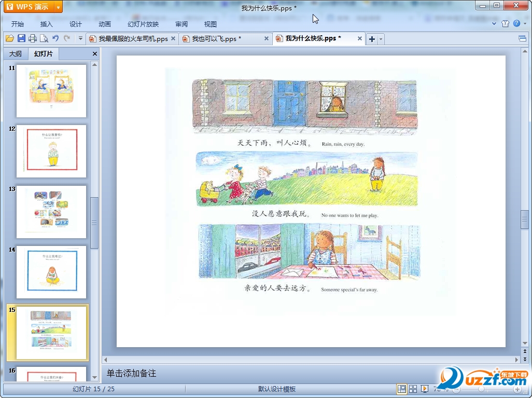Screen dimensions: 532x398
Task: Close the 我为什么快乐.pps tab
Action: pos(360,39)
